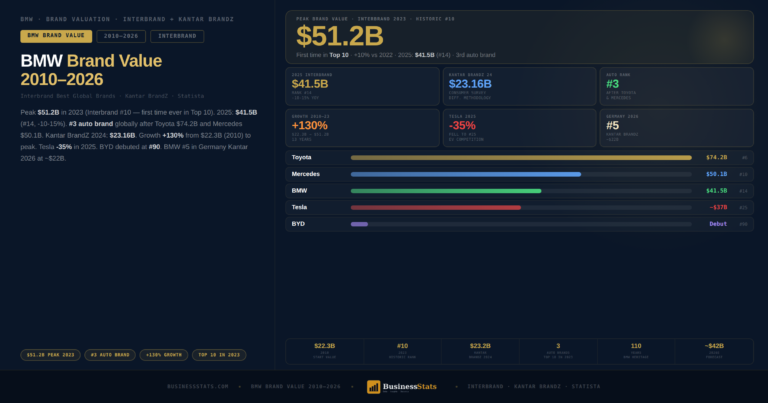Select the 2010–2026 tag
The height and width of the screenshot is (403, 768).
pyautogui.click(x=121, y=36)
